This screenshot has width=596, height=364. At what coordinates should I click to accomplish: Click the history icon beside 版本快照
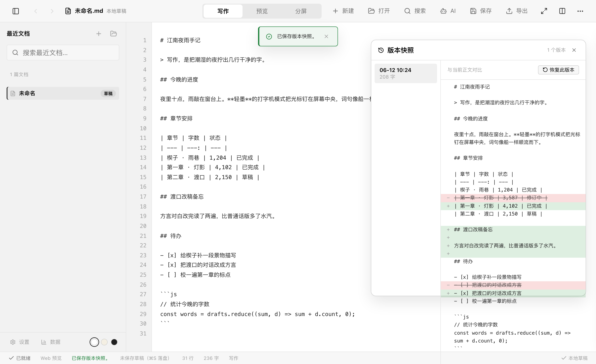point(381,50)
